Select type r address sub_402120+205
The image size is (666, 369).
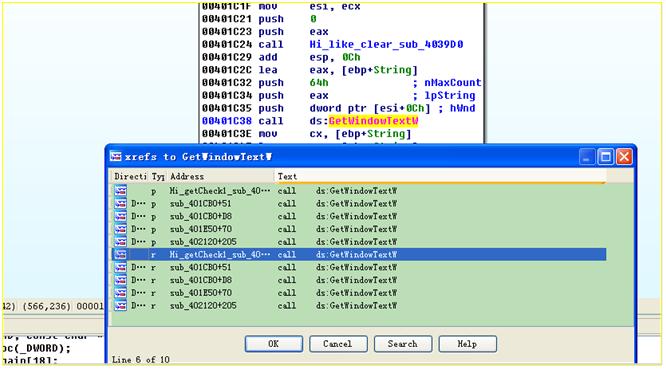[x=203, y=305]
